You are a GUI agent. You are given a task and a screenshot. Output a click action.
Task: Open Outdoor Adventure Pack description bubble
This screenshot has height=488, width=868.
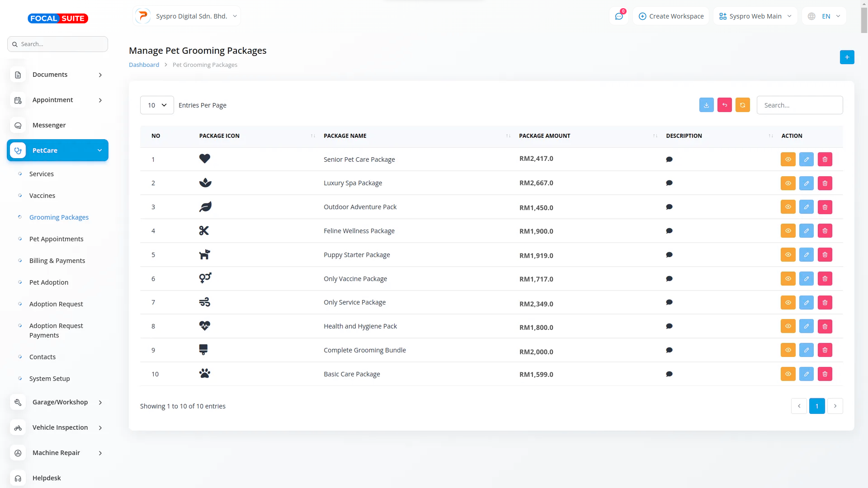tap(669, 207)
